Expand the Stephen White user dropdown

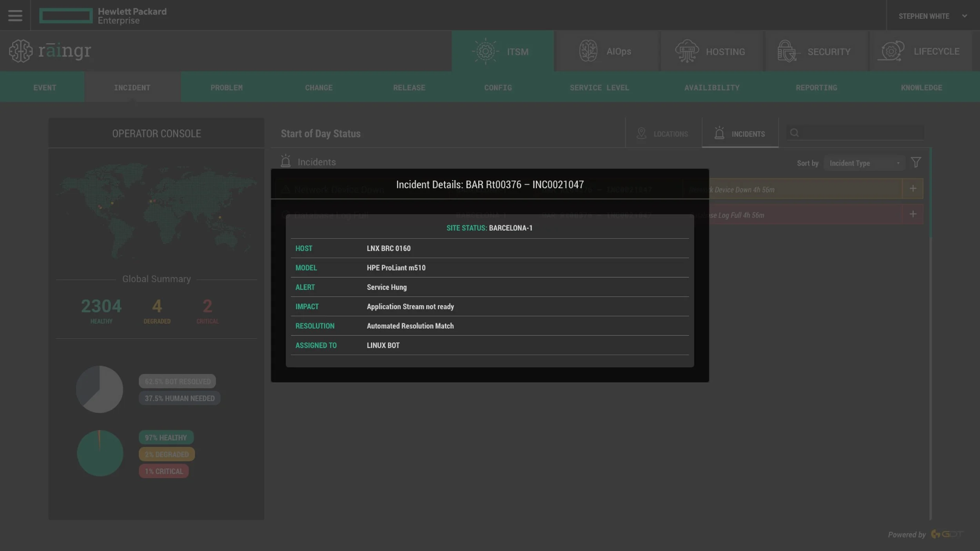964,16
